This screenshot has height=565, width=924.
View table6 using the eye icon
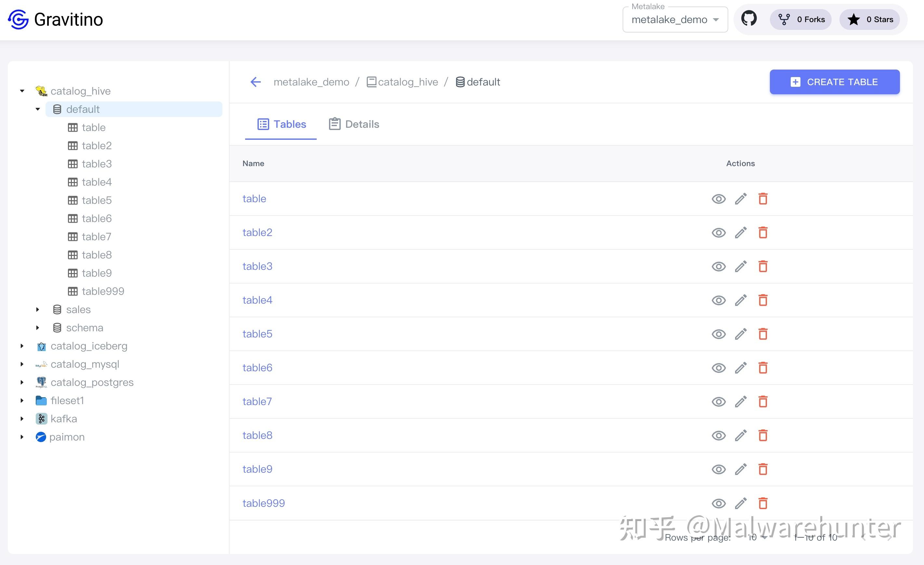coord(719,368)
